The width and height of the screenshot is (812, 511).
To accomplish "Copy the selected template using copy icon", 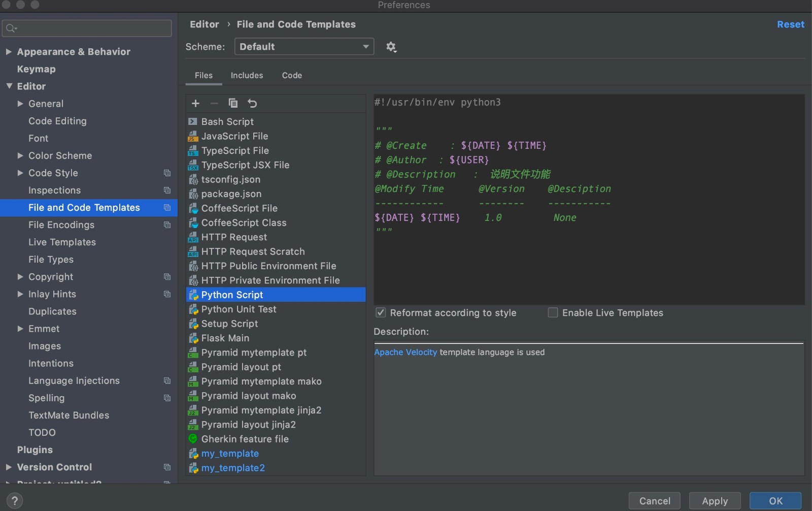I will pos(233,104).
